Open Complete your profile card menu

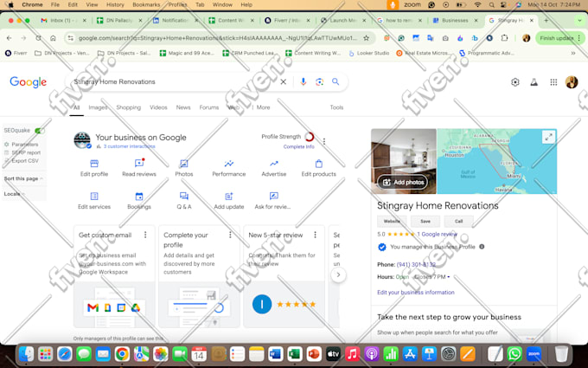click(230, 235)
